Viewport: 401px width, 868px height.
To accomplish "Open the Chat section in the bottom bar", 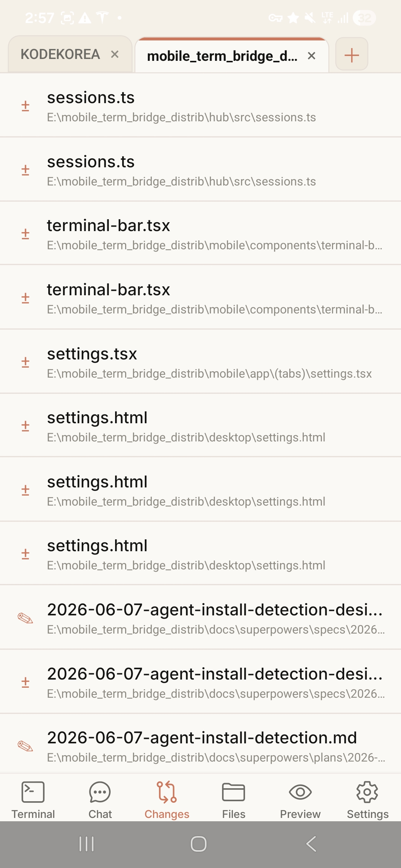I will point(100,799).
